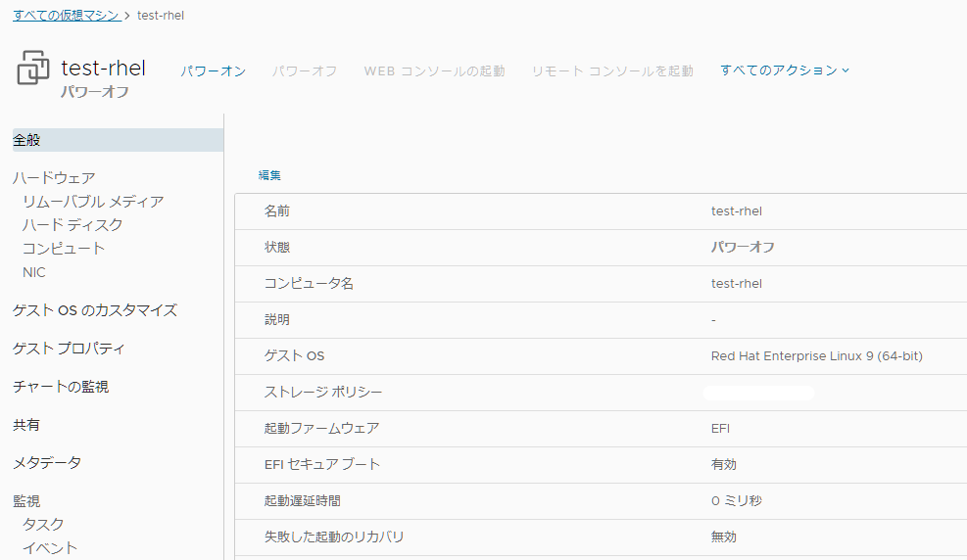Click test-rhel in the breadcrumb
Screen dimensions: 967x560
point(161,16)
